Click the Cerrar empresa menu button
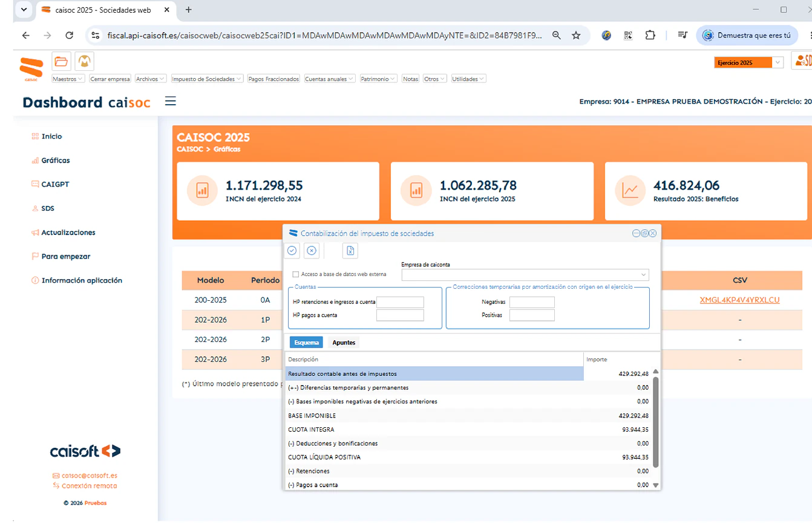Screen dimensions: 812x523 (110, 79)
